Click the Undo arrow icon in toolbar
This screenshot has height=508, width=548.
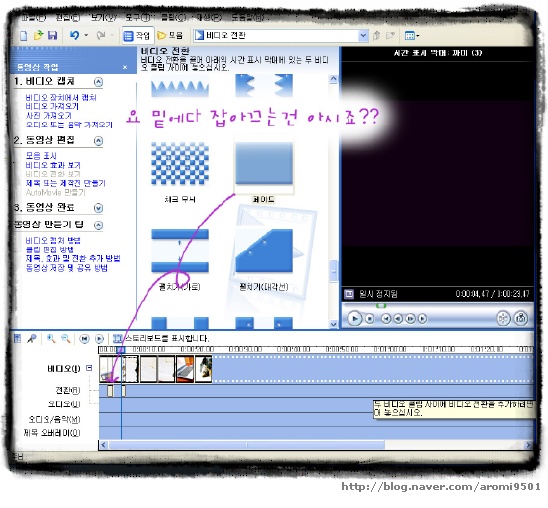coord(74,35)
